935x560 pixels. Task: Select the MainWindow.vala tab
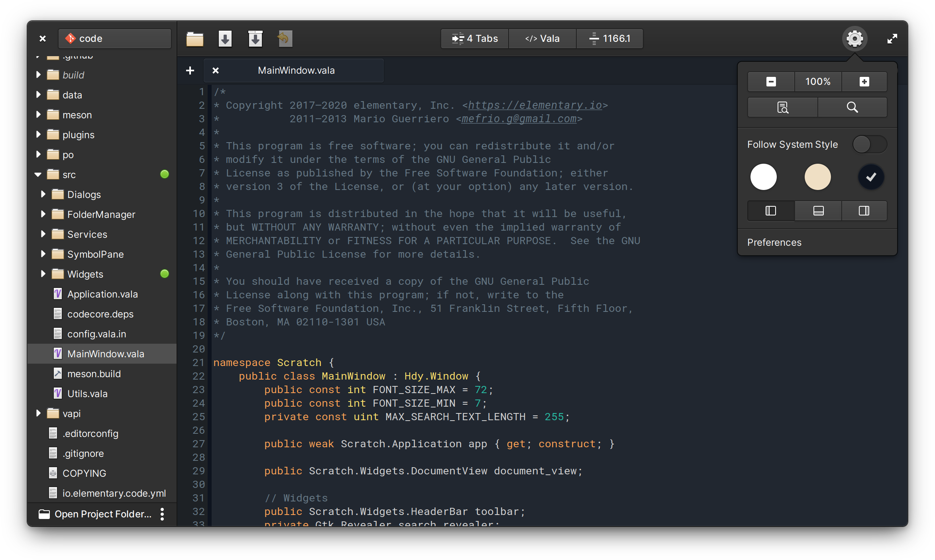[x=296, y=70]
